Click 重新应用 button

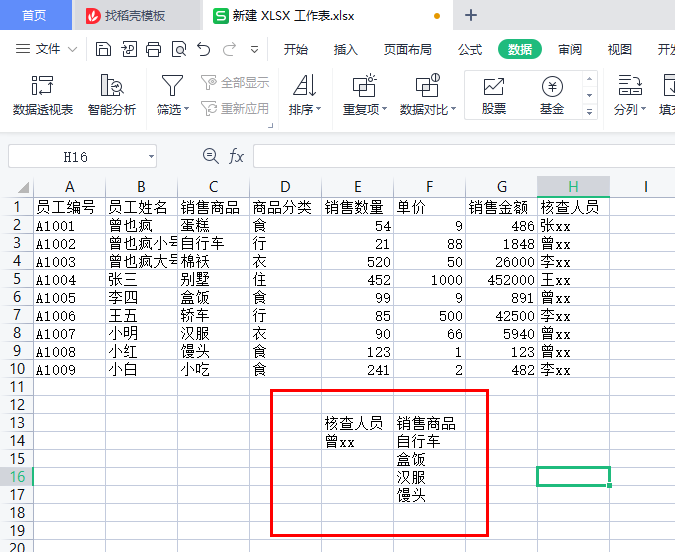(x=235, y=109)
